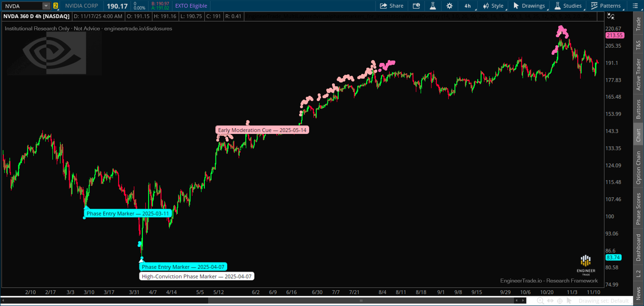Image resolution: width=644 pixels, height=306 pixels.
Task: Click the pink 213.55 price label
Action: tap(614, 35)
